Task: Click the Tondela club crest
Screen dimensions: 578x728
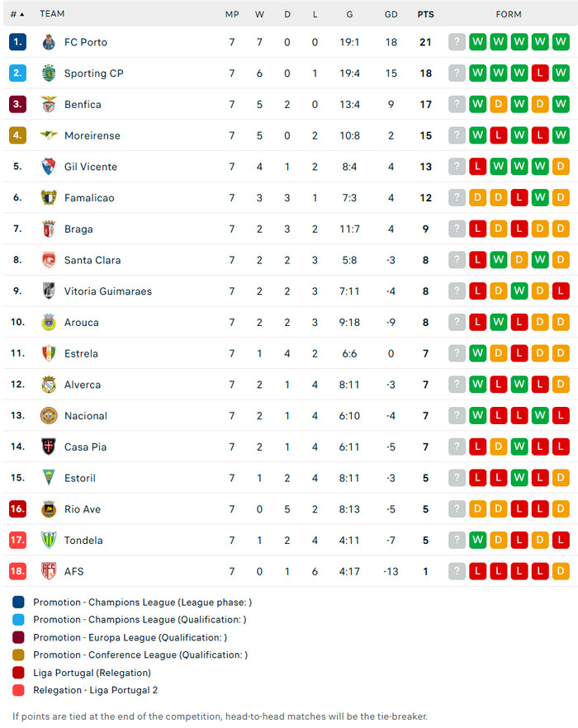Action: pos(48,541)
